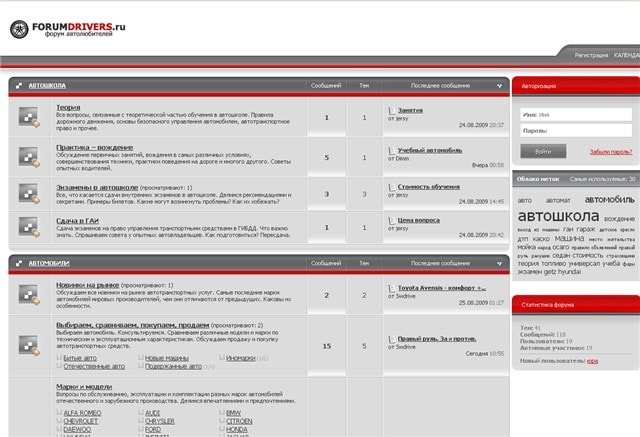This screenshot has width=640, height=437.
Task: Select автошкола tag in tag cloud
Action: coord(558,216)
